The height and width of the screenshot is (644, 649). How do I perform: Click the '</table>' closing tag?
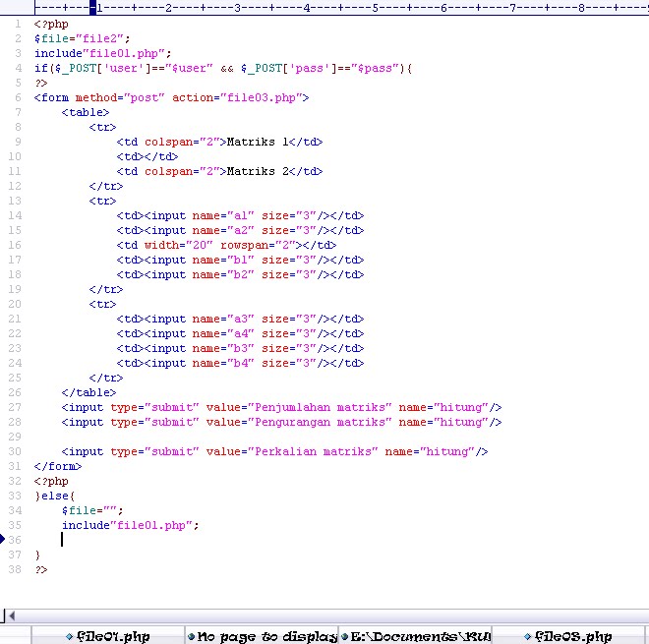tap(88, 392)
